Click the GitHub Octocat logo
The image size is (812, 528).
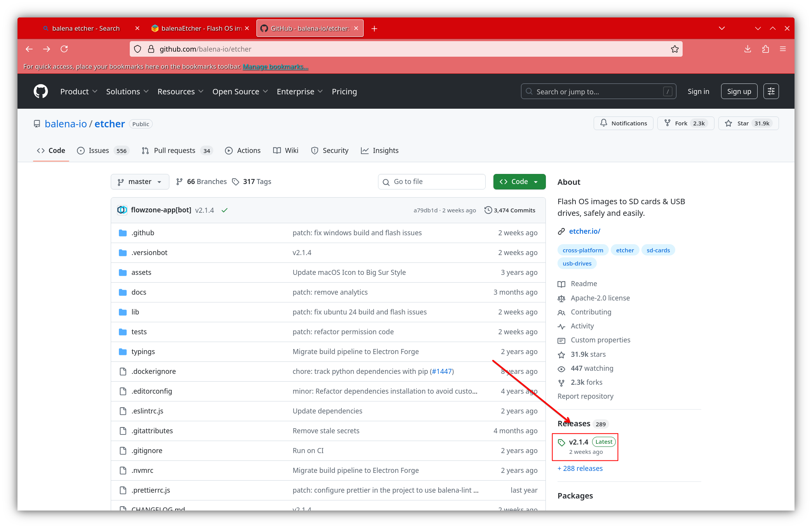tap(41, 92)
